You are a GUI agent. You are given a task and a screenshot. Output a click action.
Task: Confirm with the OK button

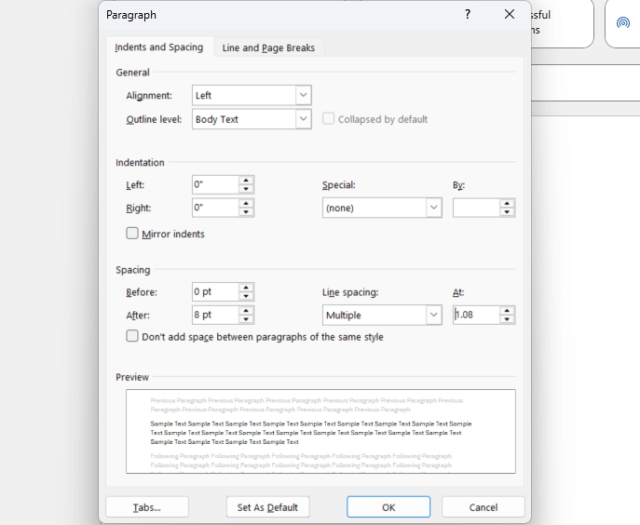coord(389,507)
